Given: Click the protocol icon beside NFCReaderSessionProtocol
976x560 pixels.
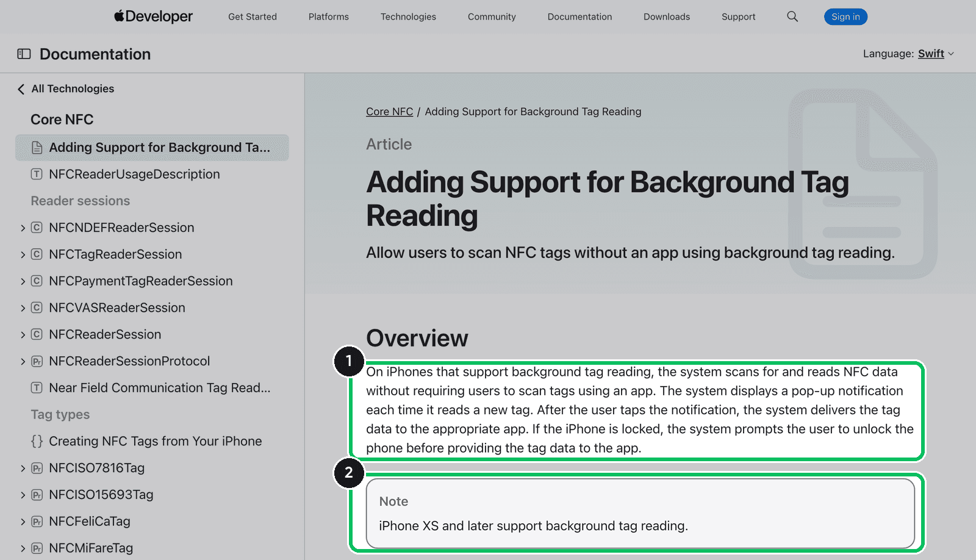Looking at the screenshot, I should click(x=37, y=362).
